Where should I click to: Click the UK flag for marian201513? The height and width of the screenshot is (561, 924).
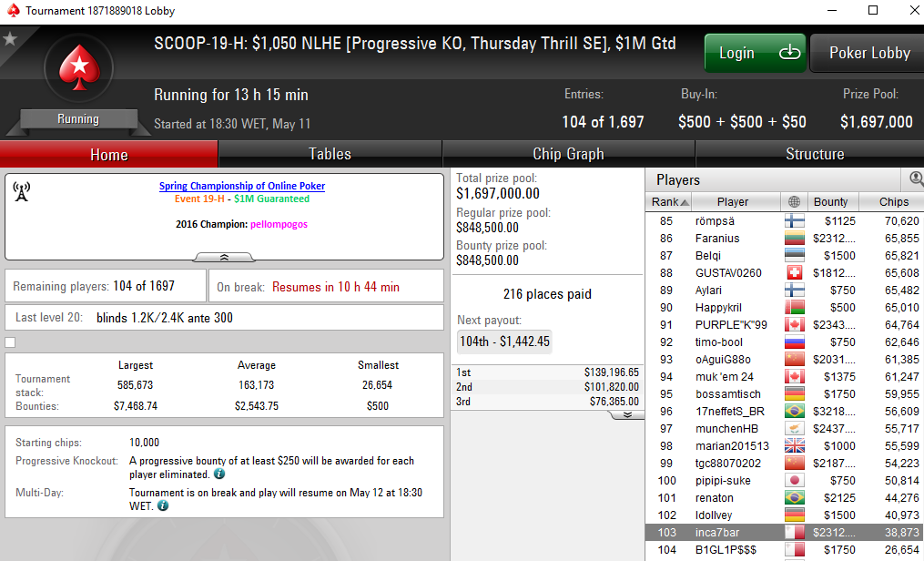tap(795, 446)
